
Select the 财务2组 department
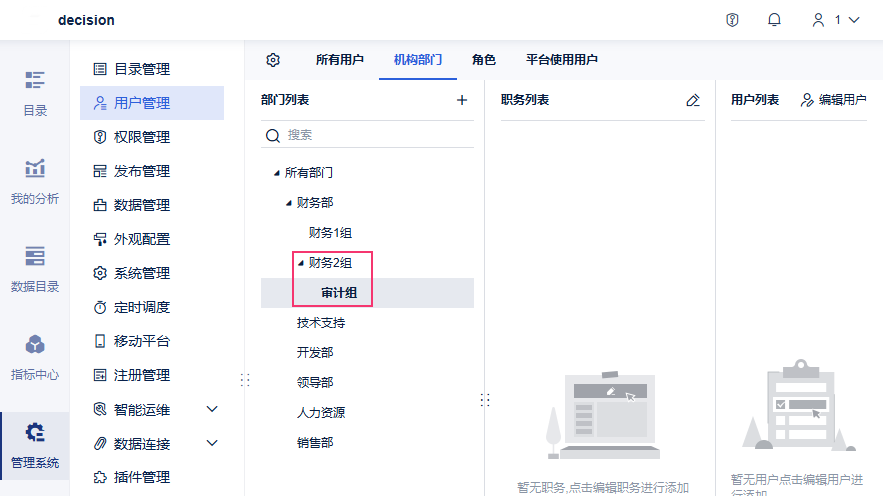(x=331, y=263)
